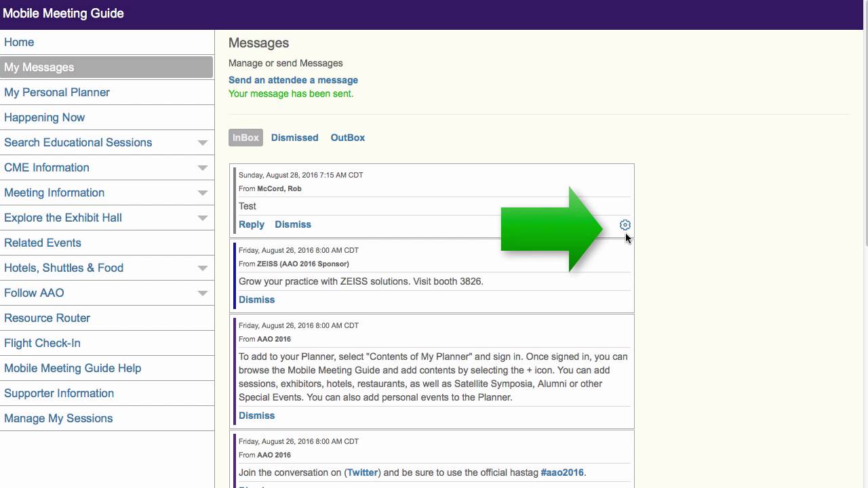Expand Meeting Information dropdown arrow
The width and height of the screenshot is (868, 488).
pos(202,193)
